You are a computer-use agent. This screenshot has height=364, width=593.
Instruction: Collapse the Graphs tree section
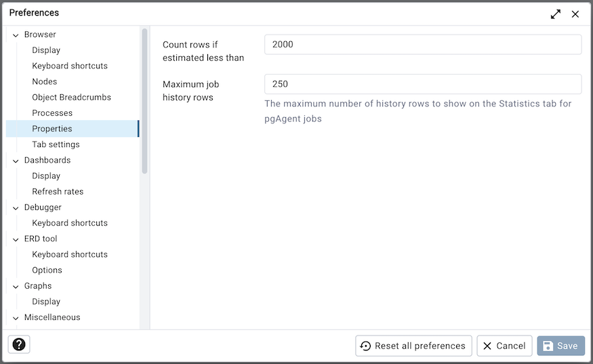16,287
